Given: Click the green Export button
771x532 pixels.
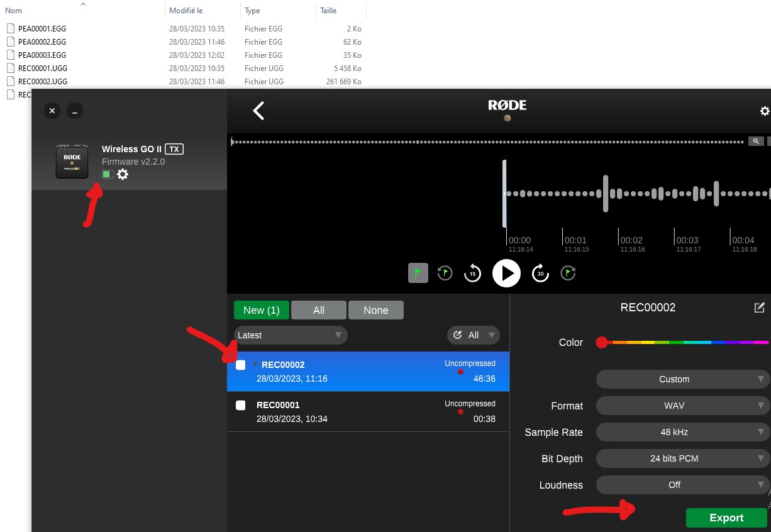Looking at the screenshot, I should [726, 518].
